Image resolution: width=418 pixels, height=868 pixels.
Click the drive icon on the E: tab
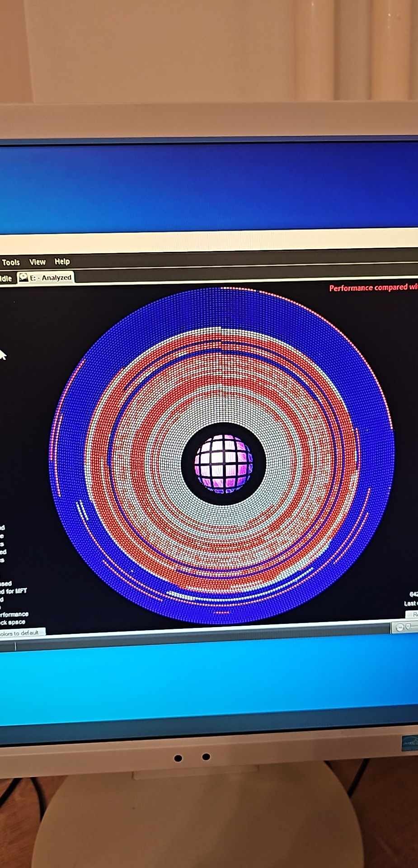click(23, 278)
